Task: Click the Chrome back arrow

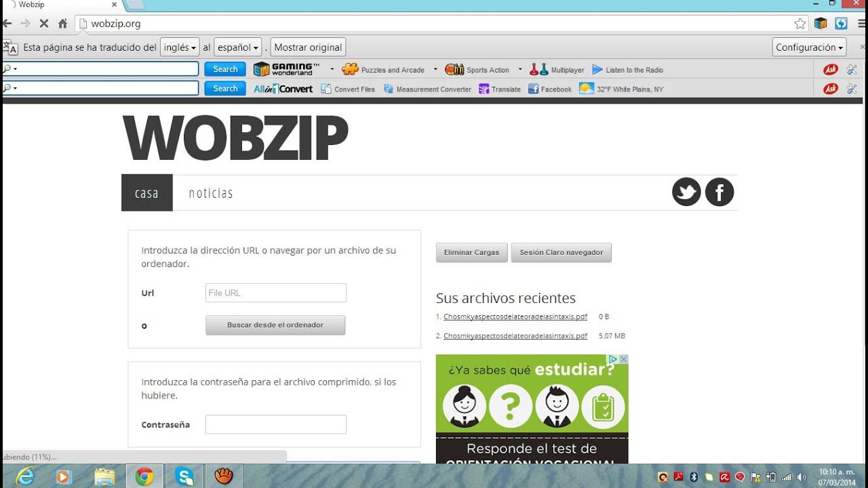Action: tap(7, 24)
